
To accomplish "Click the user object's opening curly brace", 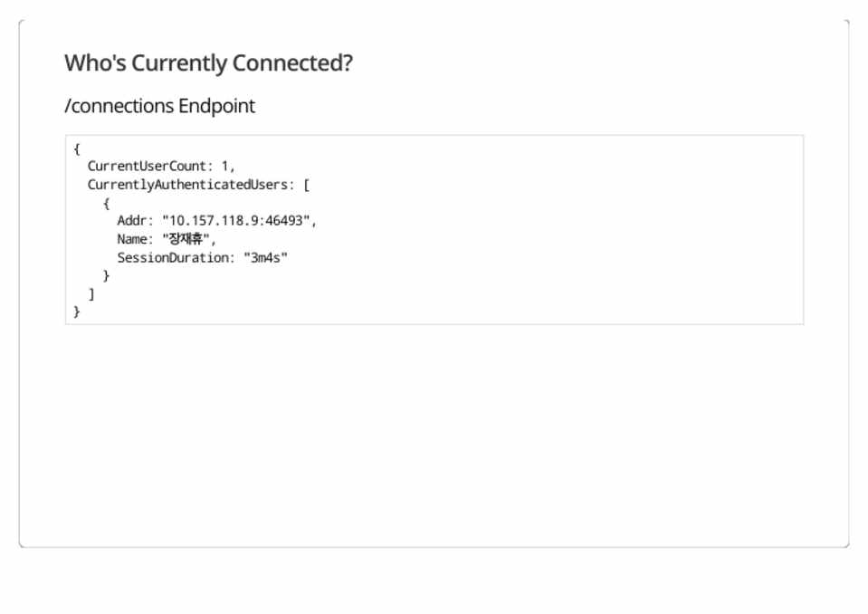I will click(x=106, y=203).
